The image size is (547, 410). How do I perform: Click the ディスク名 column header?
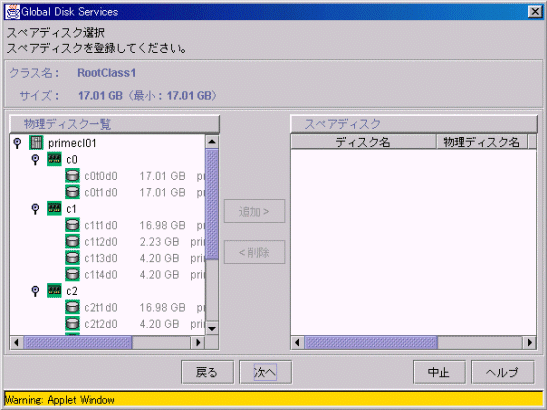pyautogui.click(x=364, y=142)
